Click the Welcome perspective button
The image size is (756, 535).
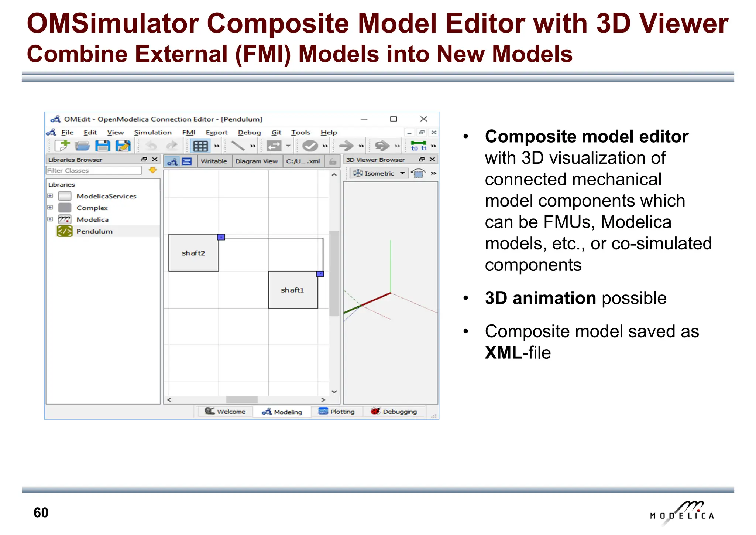(225, 412)
